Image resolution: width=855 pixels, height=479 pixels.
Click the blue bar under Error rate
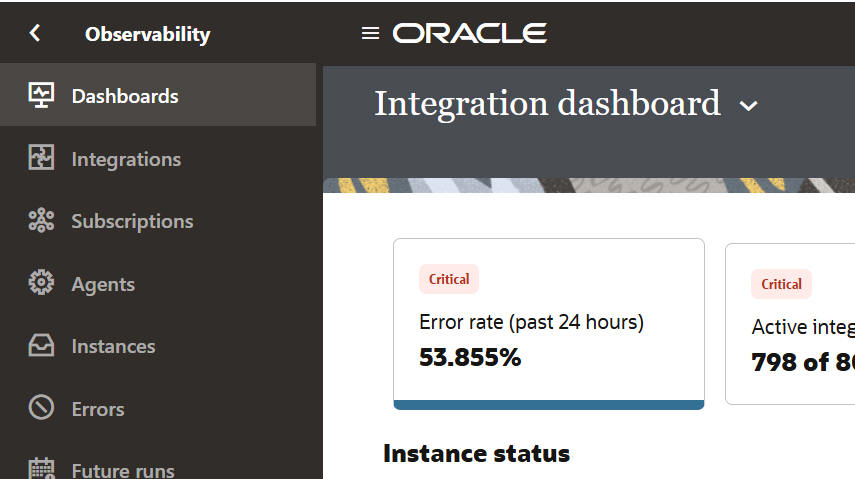click(548, 405)
